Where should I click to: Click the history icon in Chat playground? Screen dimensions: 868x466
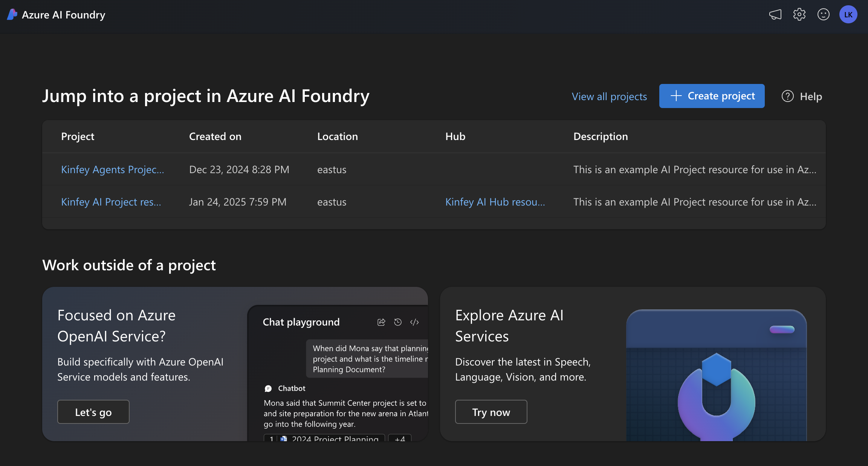[398, 322]
